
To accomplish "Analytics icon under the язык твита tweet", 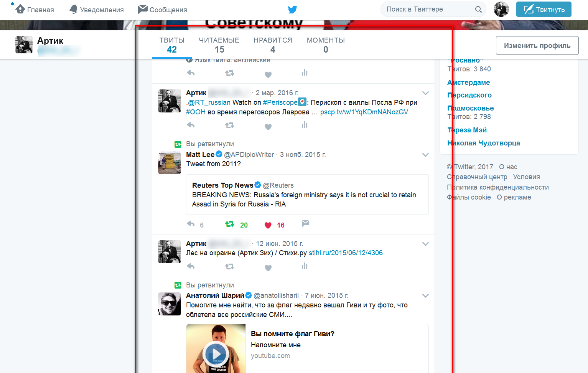I will click(305, 73).
